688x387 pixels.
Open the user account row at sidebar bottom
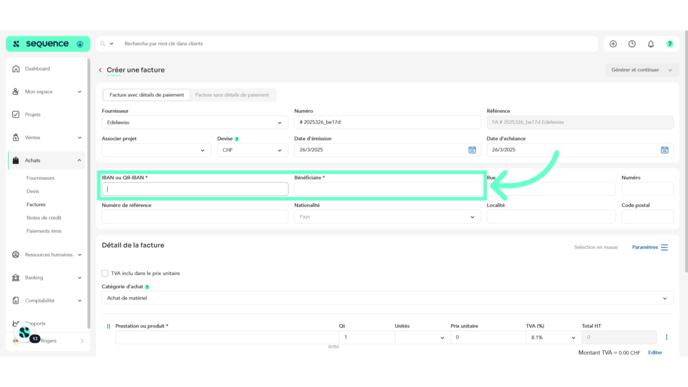[47, 341]
